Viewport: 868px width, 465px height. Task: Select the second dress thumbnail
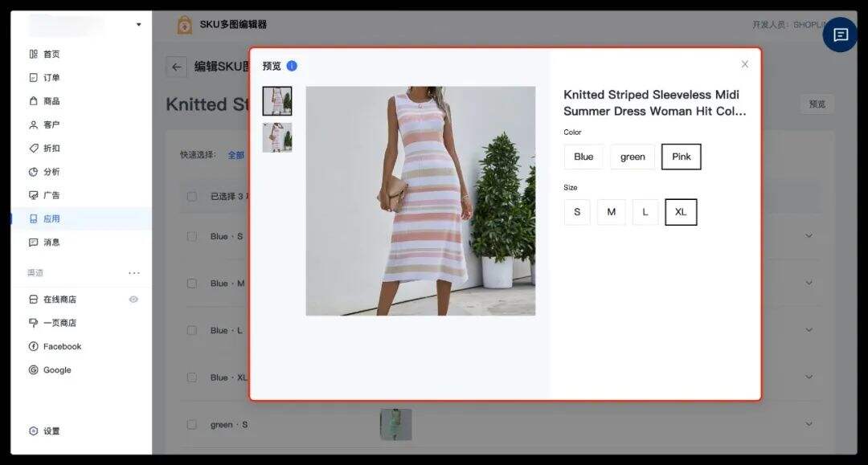pyautogui.click(x=277, y=137)
